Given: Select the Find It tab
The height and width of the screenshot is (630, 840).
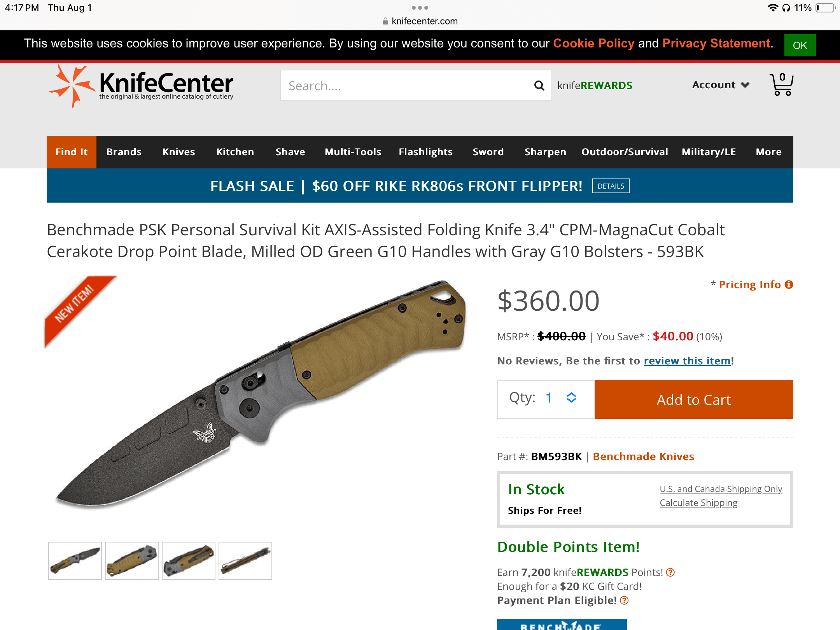Looking at the screenshot, I should coord(72,152).
